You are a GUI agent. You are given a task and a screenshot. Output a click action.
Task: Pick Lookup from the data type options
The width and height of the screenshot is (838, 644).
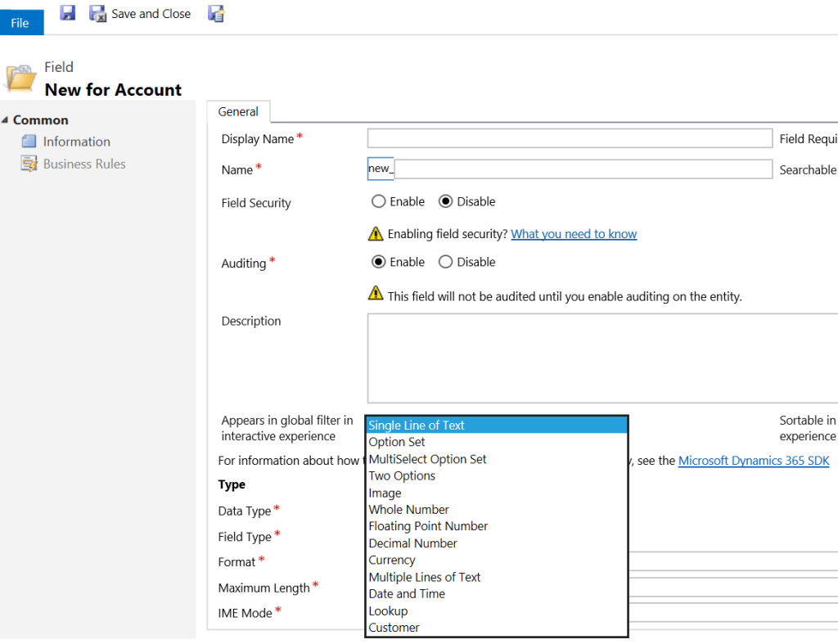(x=388, y=610)
